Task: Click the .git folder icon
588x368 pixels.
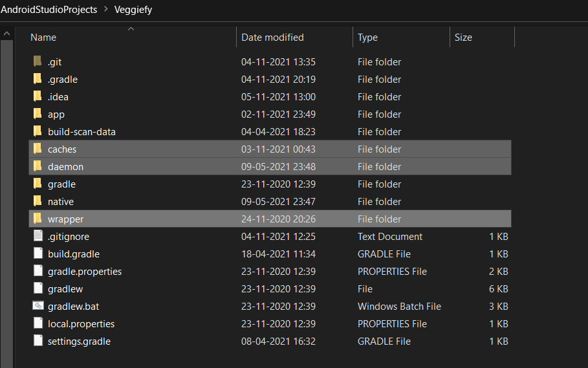Action: pos(38,61)
